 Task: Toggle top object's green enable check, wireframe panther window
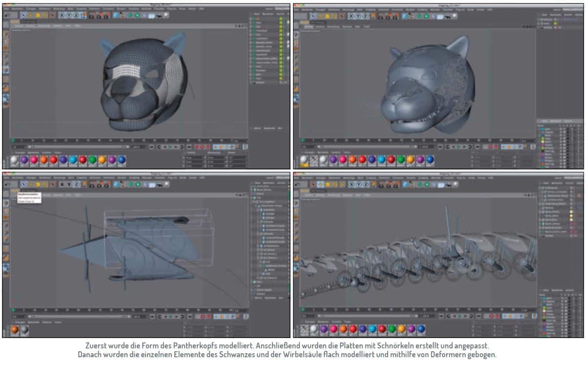(x=282, y=19)
